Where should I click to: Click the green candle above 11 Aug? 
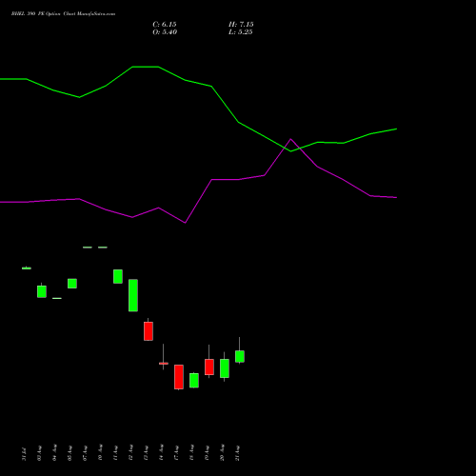(118, 276)
